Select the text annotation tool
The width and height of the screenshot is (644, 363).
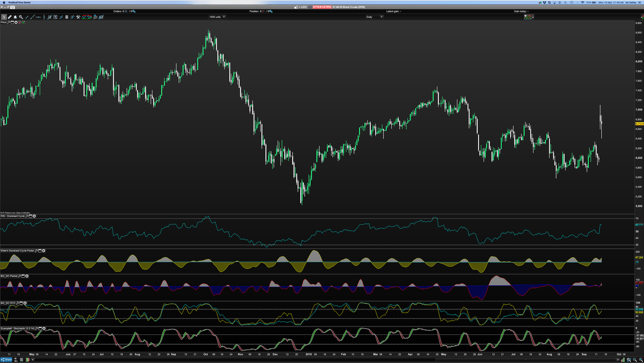point(55,17)
